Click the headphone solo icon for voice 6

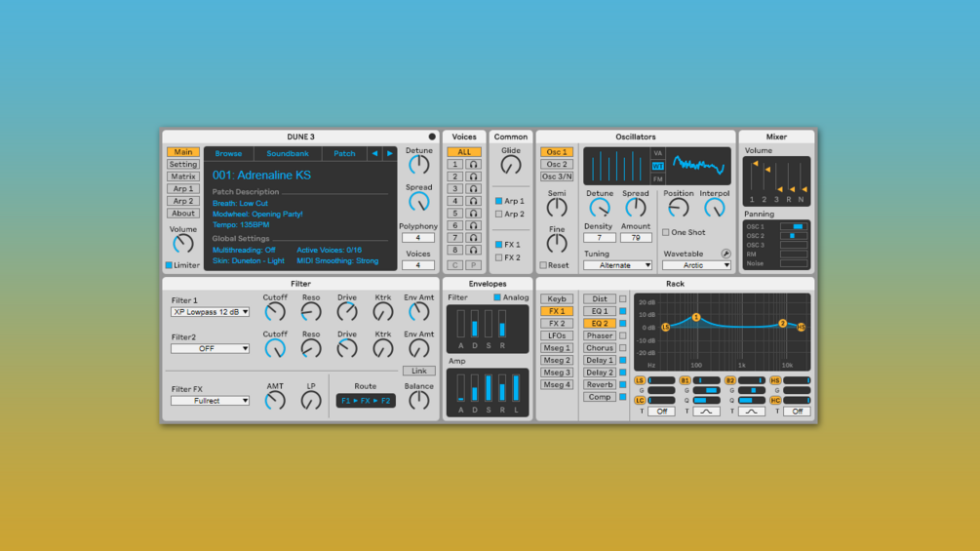point(473,225)
